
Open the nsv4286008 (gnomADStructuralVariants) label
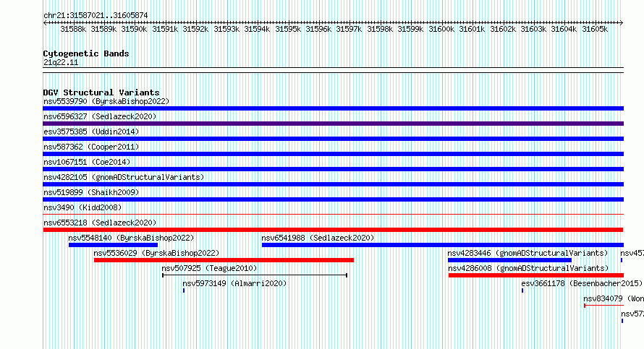(x=529, y=268)
